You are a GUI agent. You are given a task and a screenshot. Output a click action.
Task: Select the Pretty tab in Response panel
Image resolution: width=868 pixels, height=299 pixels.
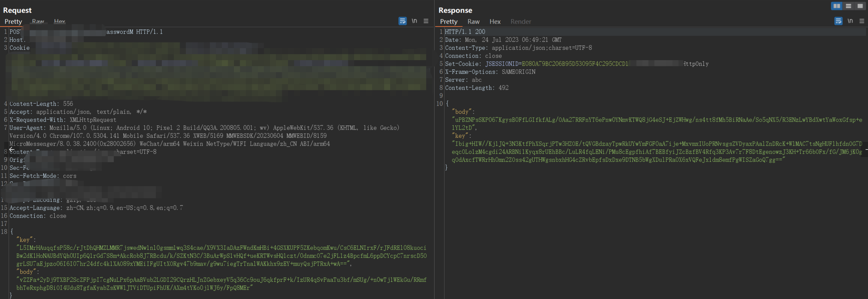tap(449, 21)
